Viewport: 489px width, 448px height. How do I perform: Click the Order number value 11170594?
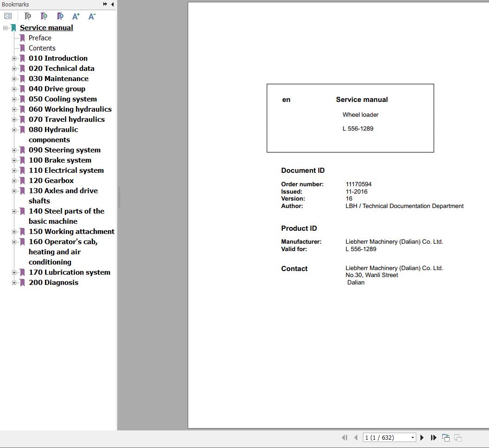click(358, 184)
